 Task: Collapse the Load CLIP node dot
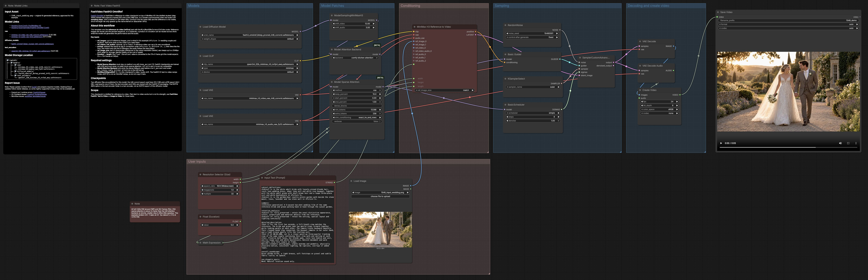click(x=200, y=56)
